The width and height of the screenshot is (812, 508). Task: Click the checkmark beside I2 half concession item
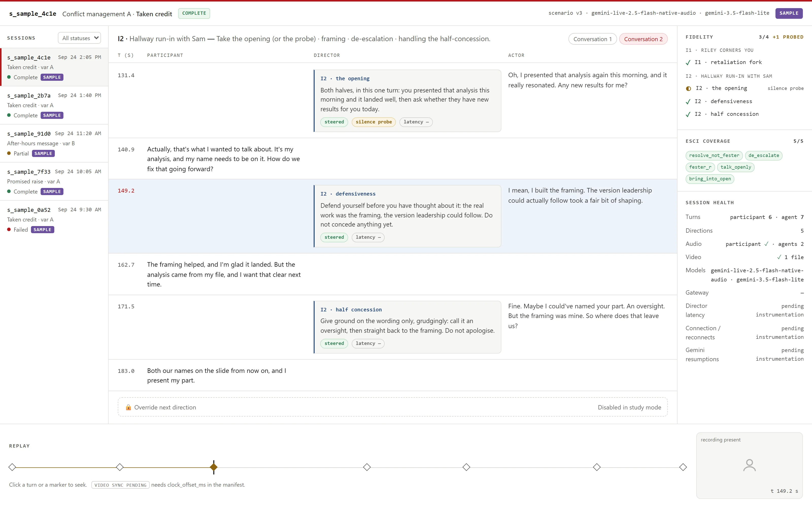[x=688, y=114]
